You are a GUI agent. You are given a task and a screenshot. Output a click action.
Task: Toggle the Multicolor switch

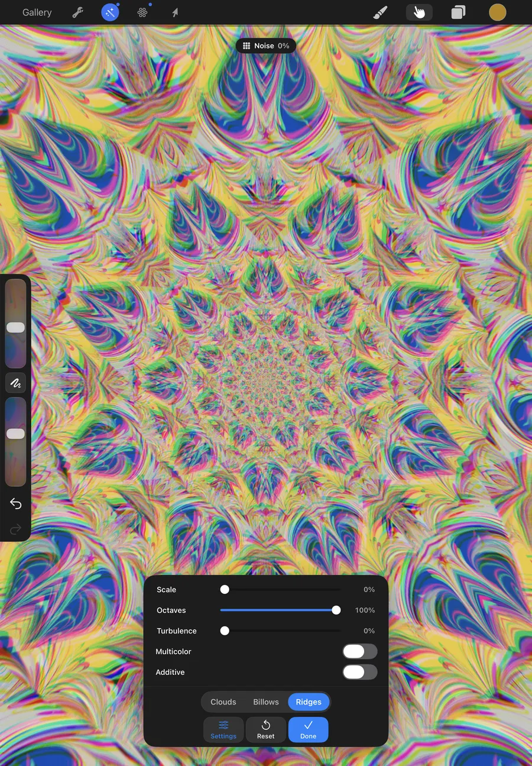pyautogui.click(x=360, y=651)
